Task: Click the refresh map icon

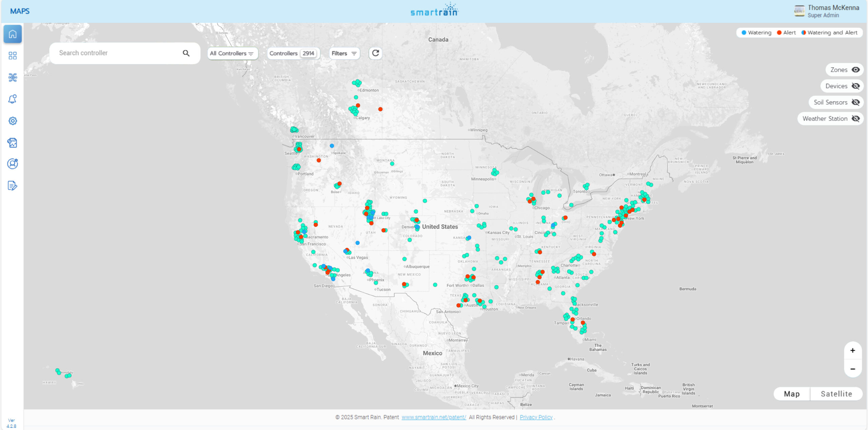Action: (x=375, y=53)
